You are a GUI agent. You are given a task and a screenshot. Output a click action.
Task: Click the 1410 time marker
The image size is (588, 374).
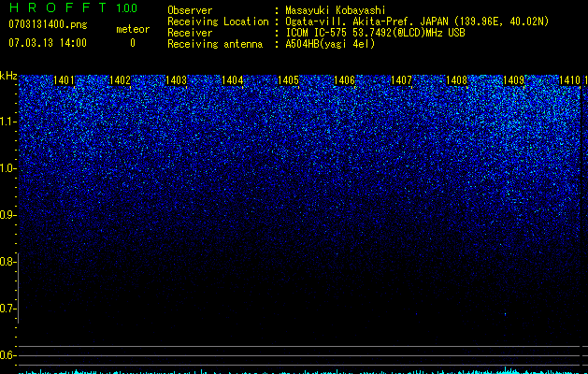(x=569, y=80)
